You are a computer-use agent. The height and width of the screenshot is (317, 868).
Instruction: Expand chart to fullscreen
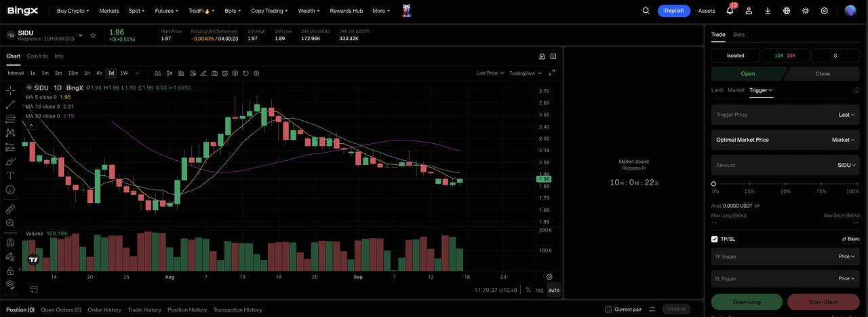[551, 73]
